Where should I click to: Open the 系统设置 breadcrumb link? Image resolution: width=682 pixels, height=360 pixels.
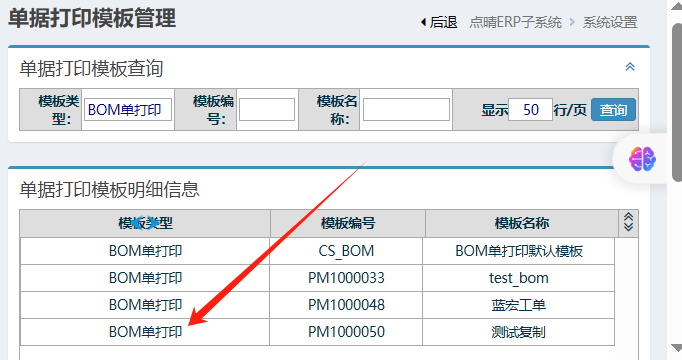[x=610, y=22]
